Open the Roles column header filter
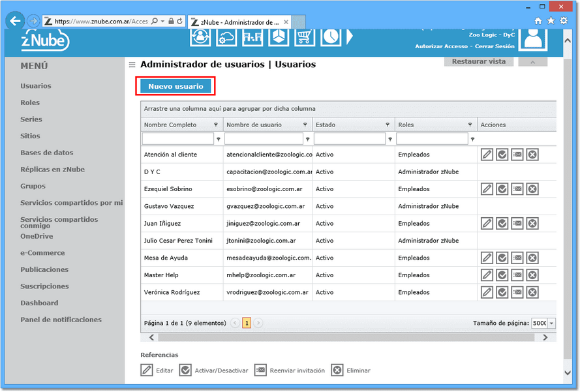 click(470, 125)
